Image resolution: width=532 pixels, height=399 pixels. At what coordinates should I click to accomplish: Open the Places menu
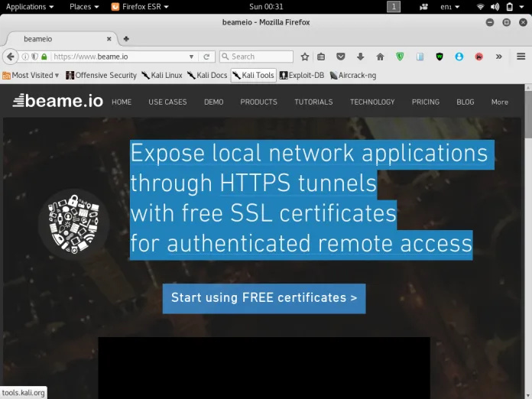[x=84, y=7]
